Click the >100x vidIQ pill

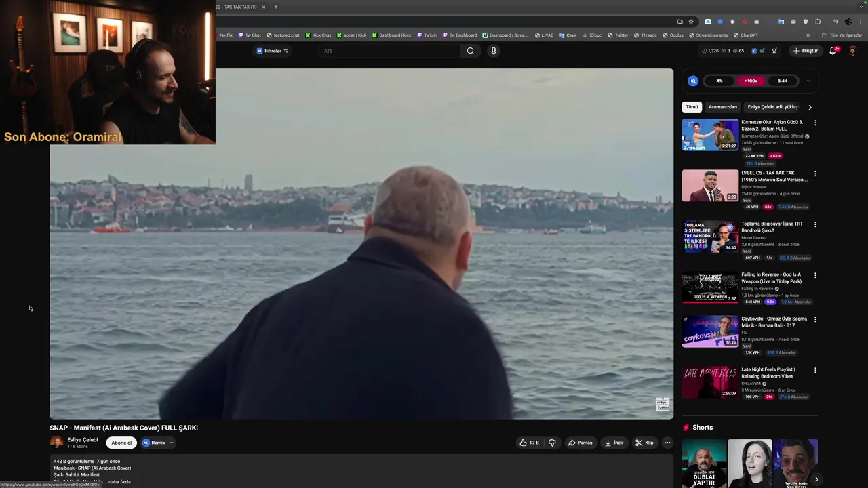(751, 81)
